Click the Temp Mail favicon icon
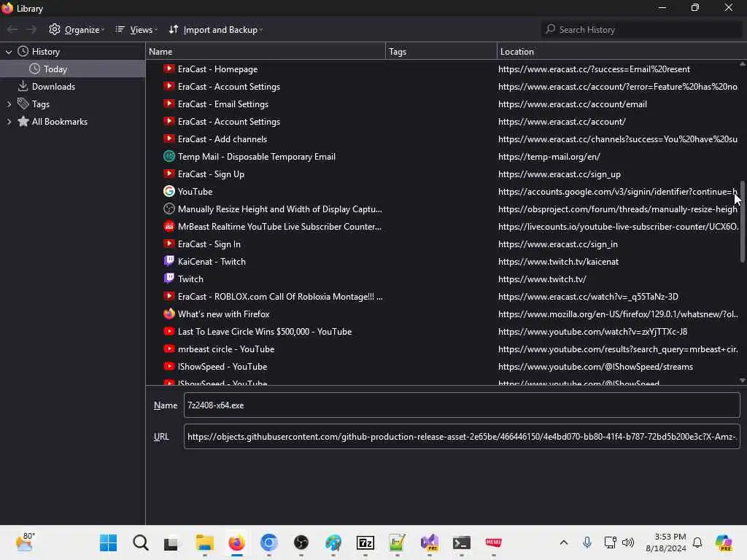 point(169,156)
